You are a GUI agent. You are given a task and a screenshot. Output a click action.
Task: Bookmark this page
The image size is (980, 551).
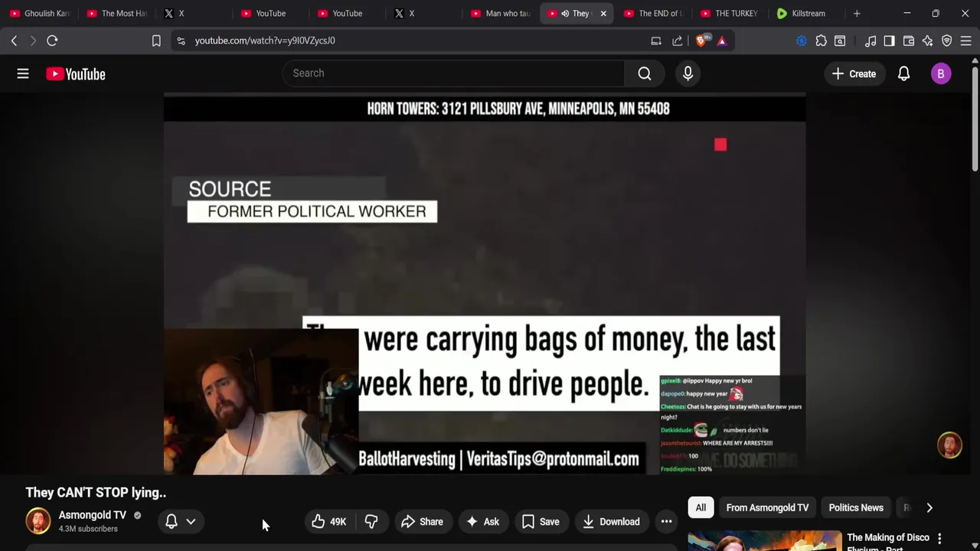[156, 41]
